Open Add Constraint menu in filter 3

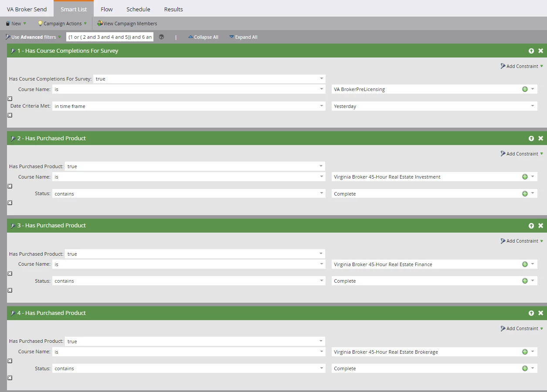522,241
